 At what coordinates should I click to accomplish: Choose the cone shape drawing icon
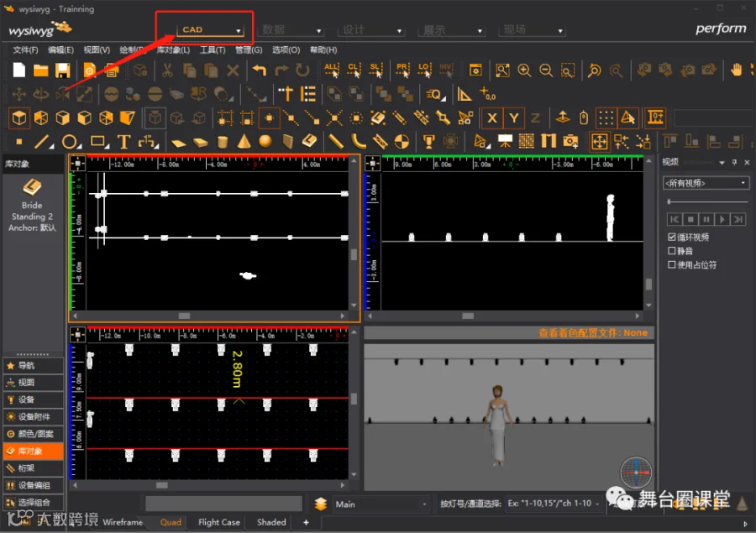(x=244, y=142)
